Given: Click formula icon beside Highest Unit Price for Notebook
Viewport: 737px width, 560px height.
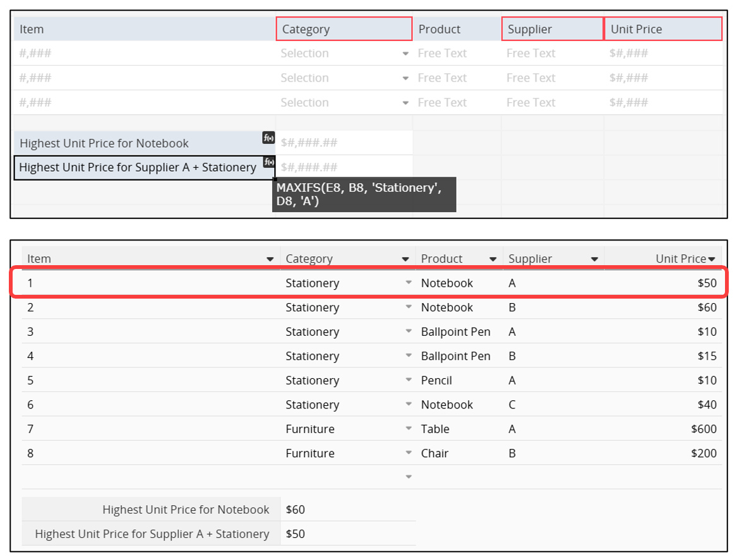Looking at the screenshot, I should (268, 138).
